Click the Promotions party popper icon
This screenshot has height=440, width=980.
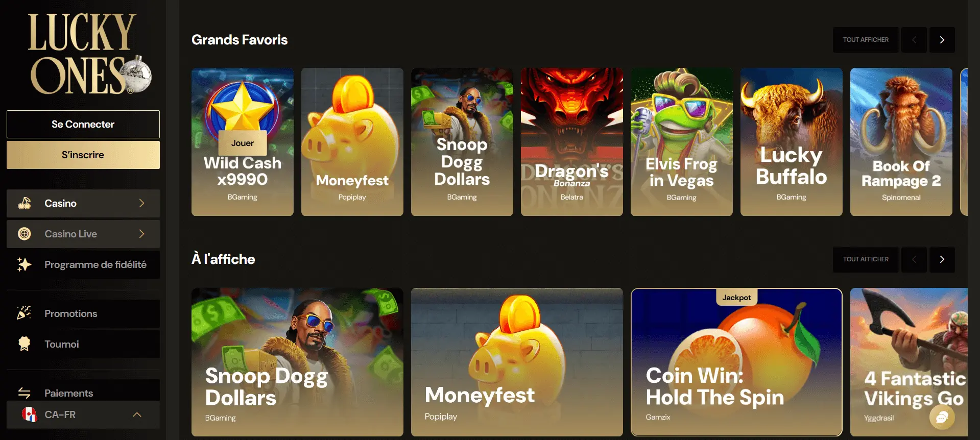[x=24, y=313]
